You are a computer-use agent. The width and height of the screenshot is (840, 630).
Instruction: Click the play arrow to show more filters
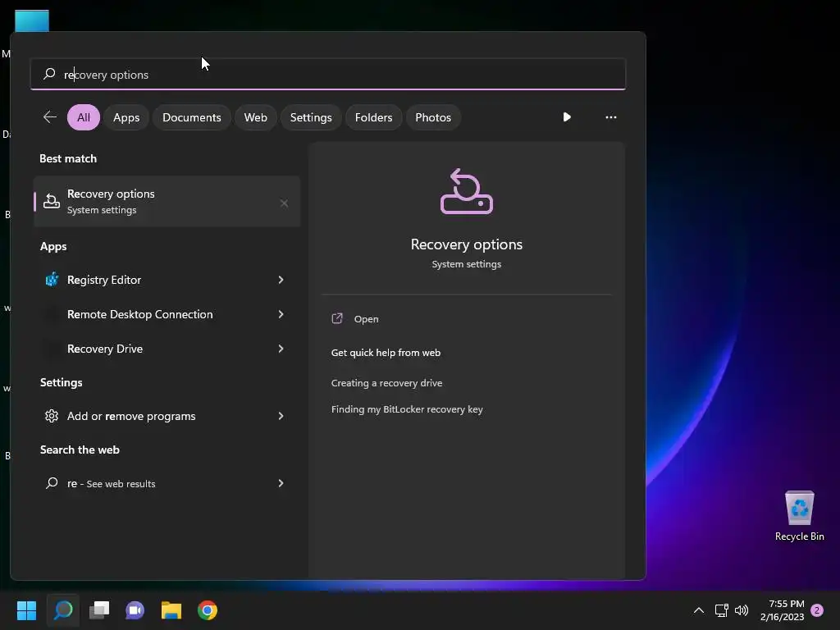coord(567,116)
